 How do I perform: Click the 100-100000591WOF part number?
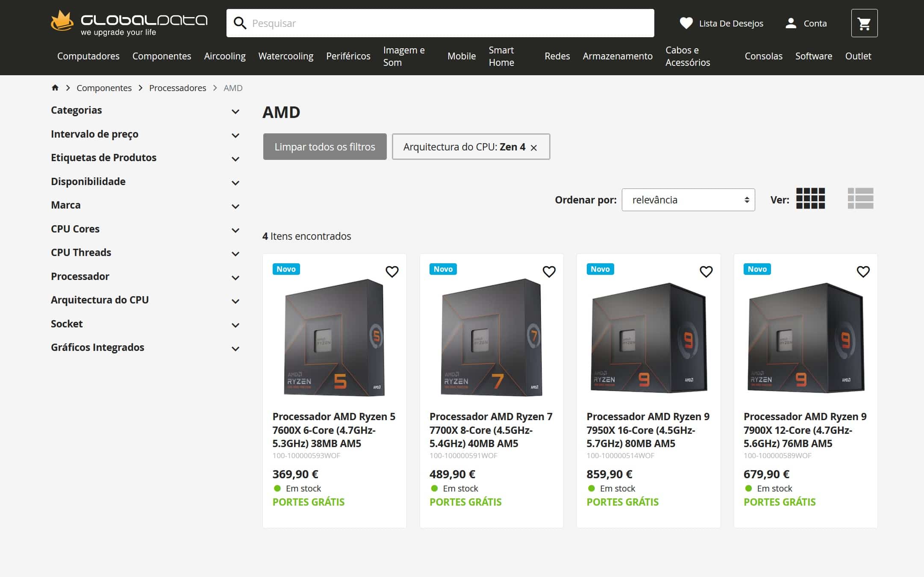[x=463, y=456]
